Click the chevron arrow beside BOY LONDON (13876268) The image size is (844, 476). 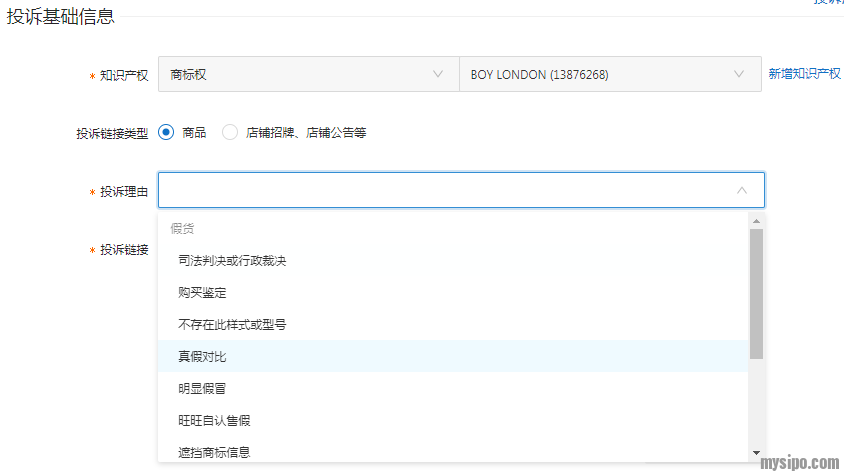tap(739, 75)
